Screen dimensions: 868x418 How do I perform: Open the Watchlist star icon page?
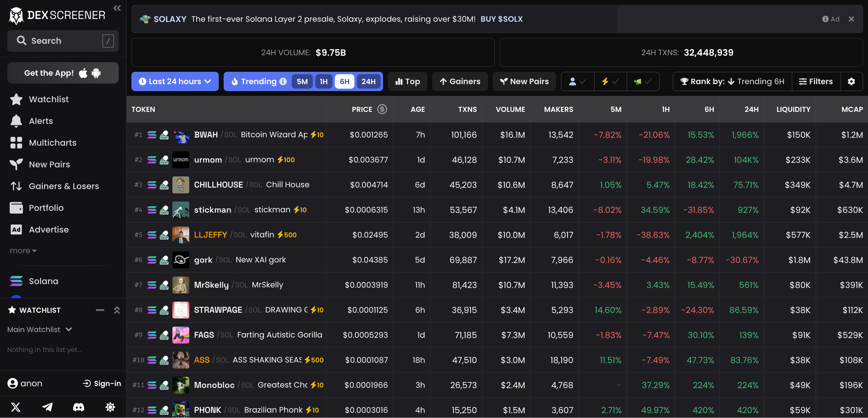pos(16,99)
